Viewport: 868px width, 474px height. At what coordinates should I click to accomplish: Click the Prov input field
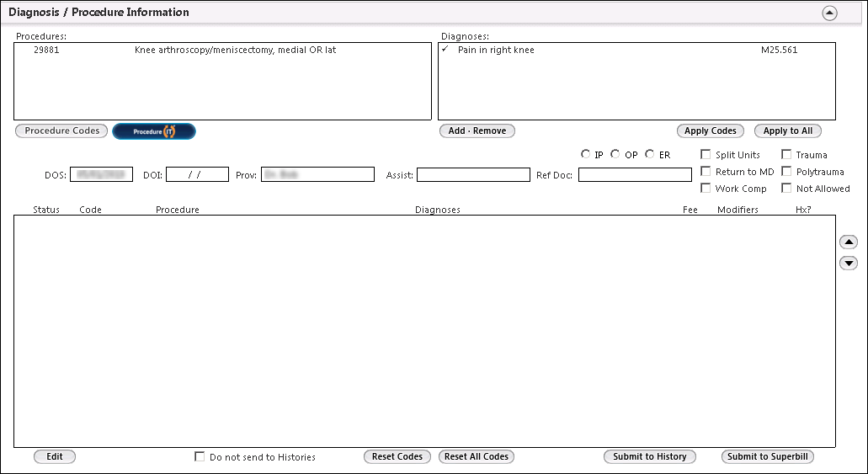tap(317, 174)
